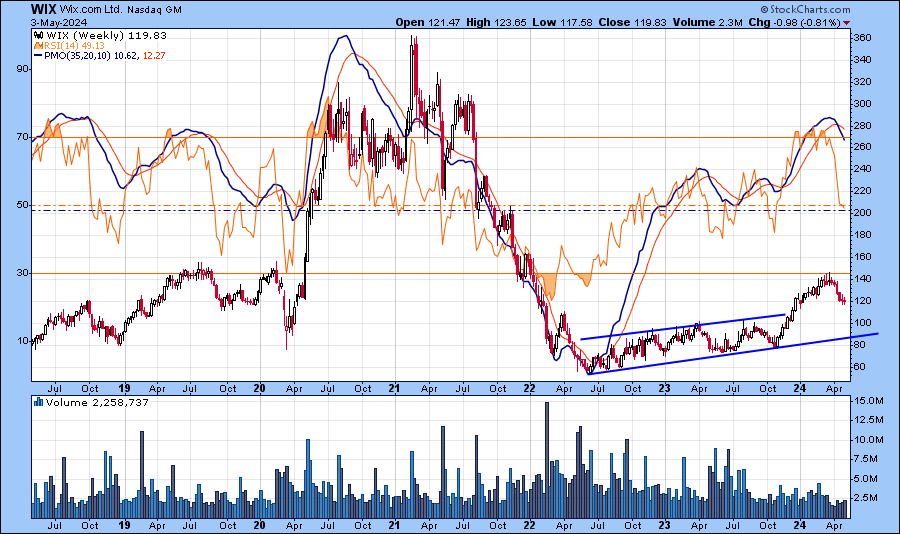Click the candlestick icon beside WIX (Weekly)
900x534 pixels.
[38, 35]
